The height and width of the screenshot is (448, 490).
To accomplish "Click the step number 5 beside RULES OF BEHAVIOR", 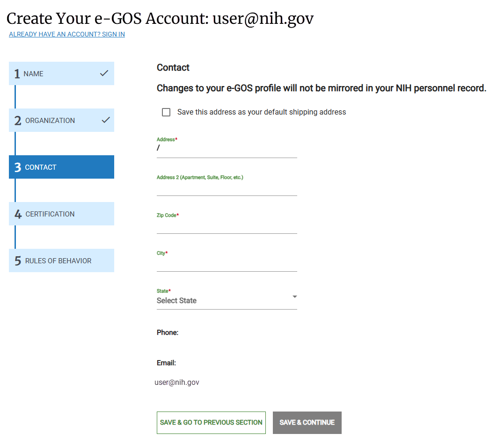I will click(x=17, y=260).
